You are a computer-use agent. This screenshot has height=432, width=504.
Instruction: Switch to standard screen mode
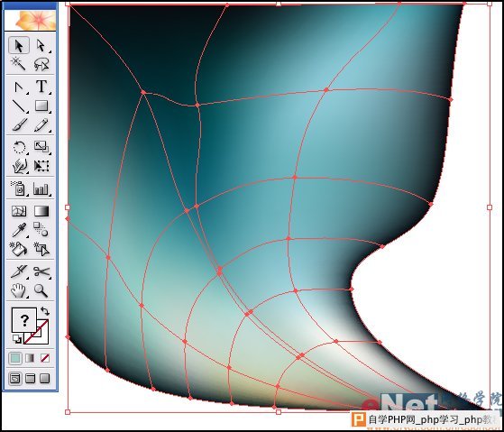[x=15, y=379]
